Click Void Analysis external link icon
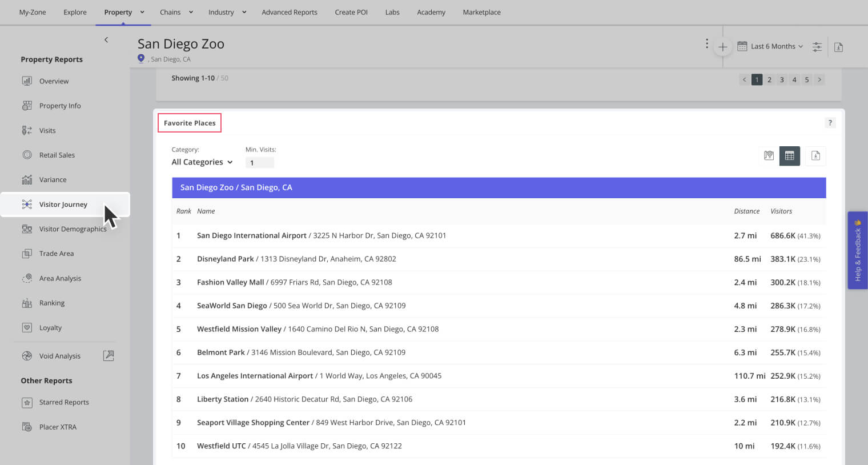 tap(108, 355)
